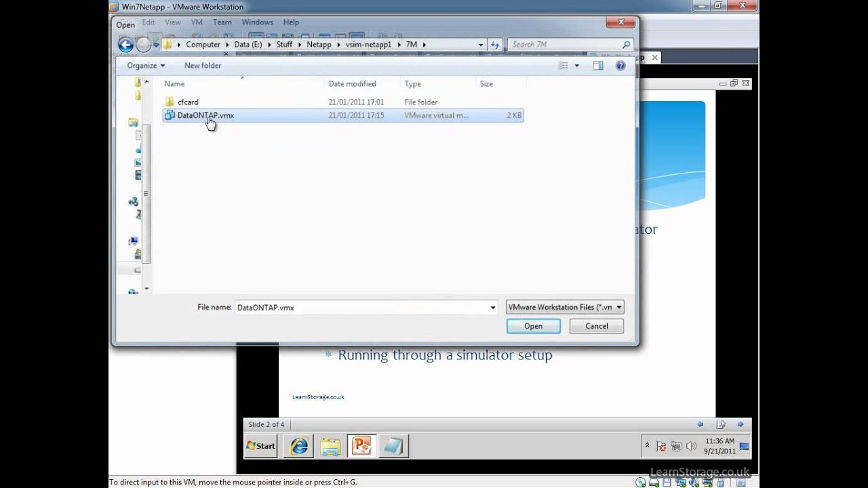Select the network globe icon in the navigation pane

click(x=134, y=291)
